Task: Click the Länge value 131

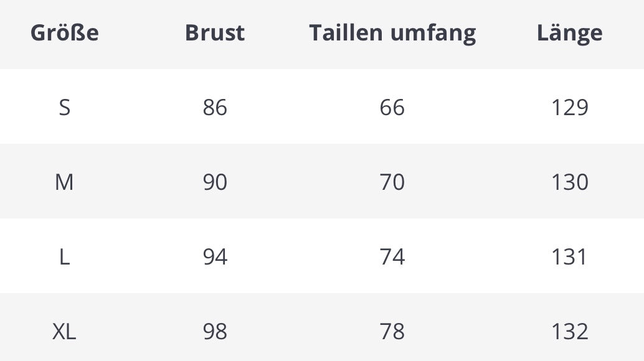Action: 569,257
